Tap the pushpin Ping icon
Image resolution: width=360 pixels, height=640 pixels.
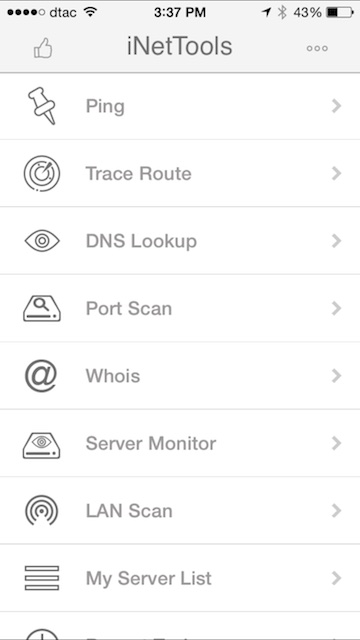(x=42, y=106)
